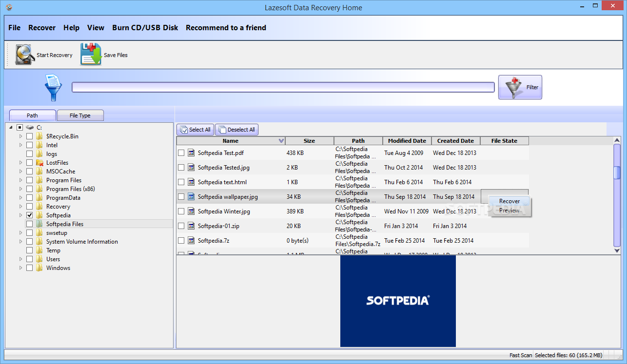The height and width of the screenshot is (364, 627).
Task: Click the ProgramData folder icon
Action: (39, 197)
